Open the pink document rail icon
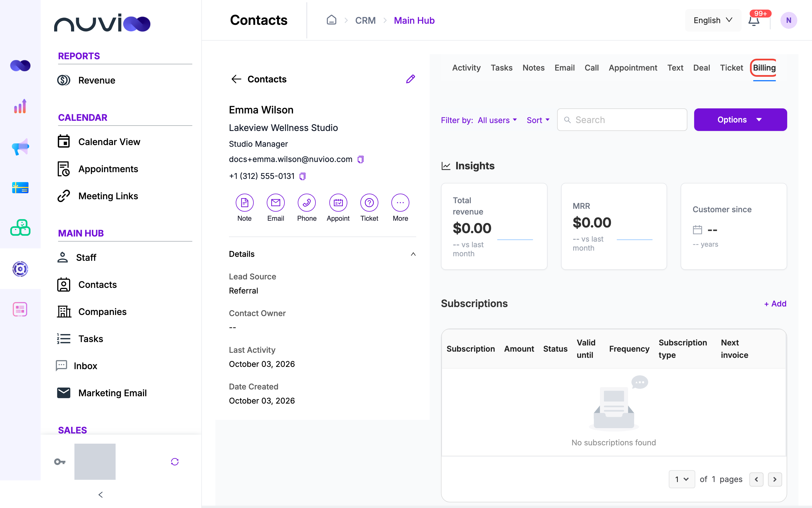This screenshot has height=508, width=812. (20, 309)
